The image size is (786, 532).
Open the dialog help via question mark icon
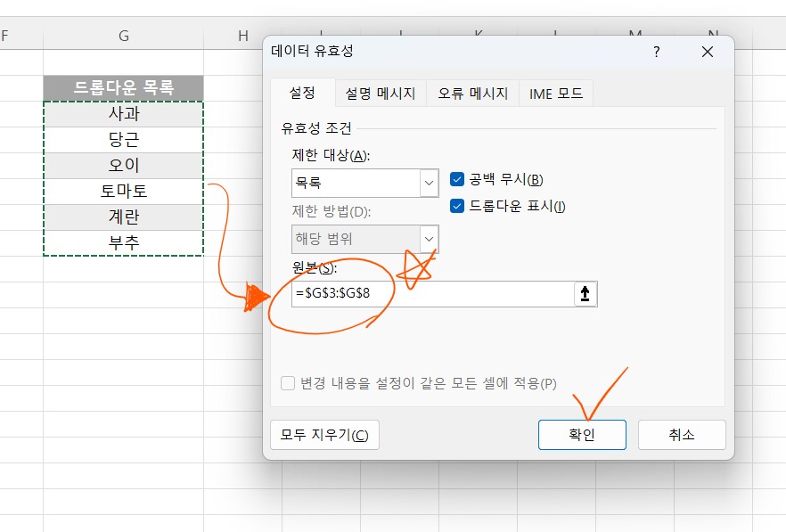point(656,52)
